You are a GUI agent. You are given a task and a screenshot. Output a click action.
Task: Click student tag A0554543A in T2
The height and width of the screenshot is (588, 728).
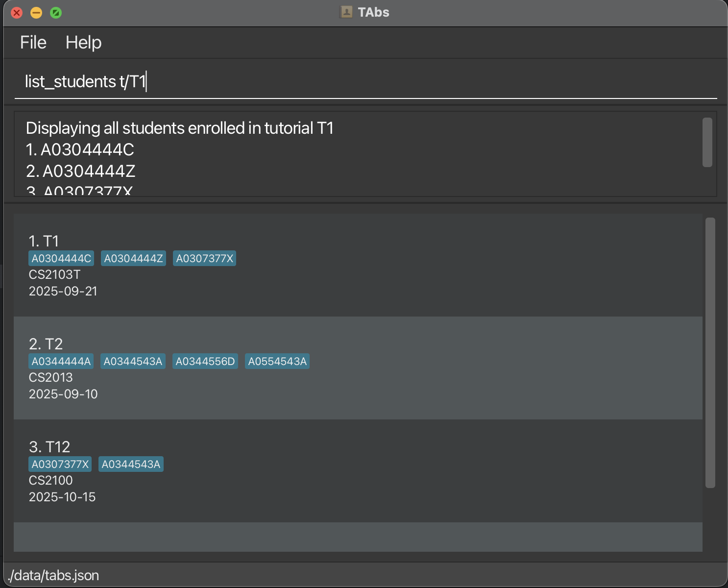tap(277, 362)
